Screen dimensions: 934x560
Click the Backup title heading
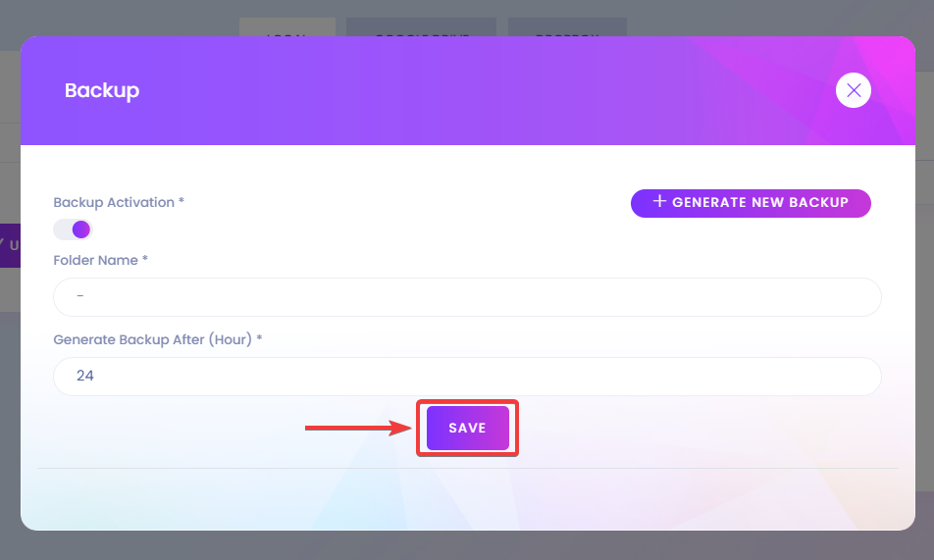102,90
